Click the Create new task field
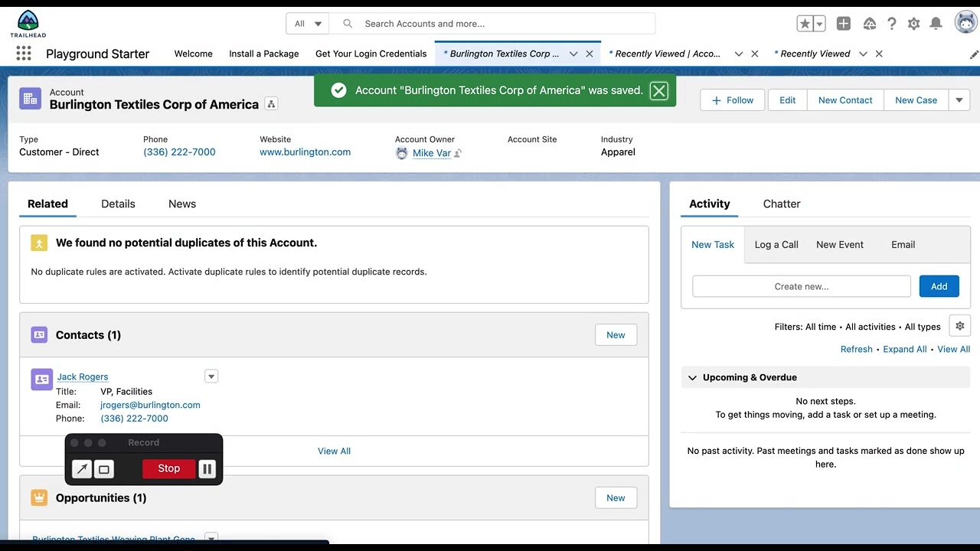980x551 pixels. coord(802,286)
